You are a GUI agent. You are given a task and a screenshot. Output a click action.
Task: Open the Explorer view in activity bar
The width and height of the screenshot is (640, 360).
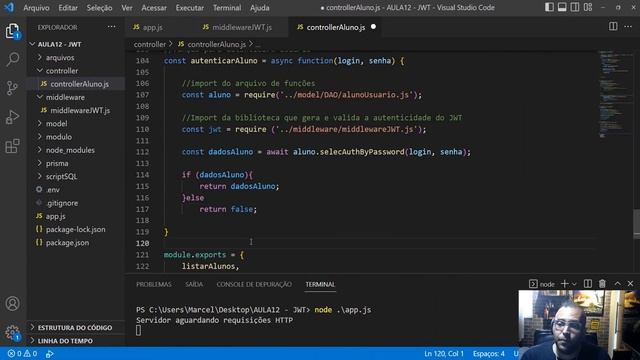pyautogui.click(x=12, y=31)
